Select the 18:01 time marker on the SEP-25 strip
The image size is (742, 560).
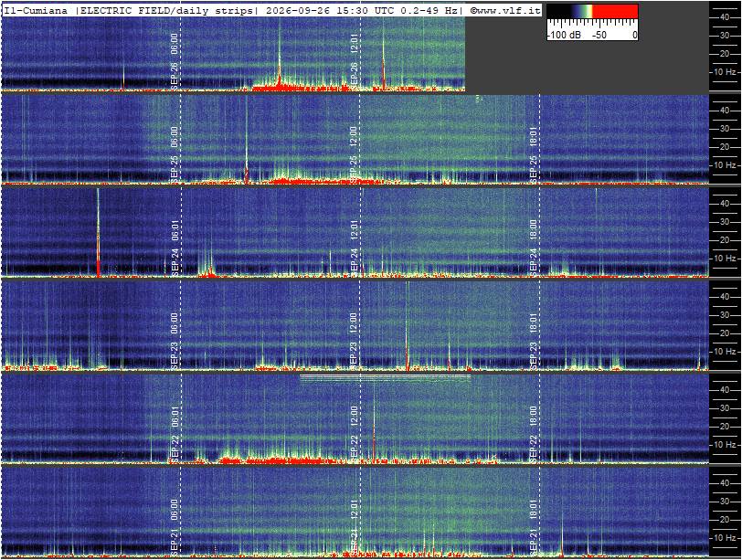coord(534,137)
